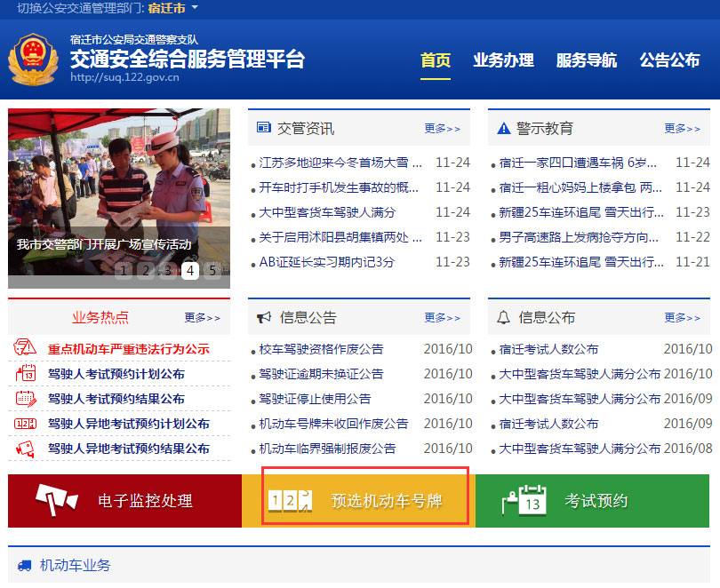Open 更多>> next to 交管资讯
720x588 pixels.
(x=443, y=127)
